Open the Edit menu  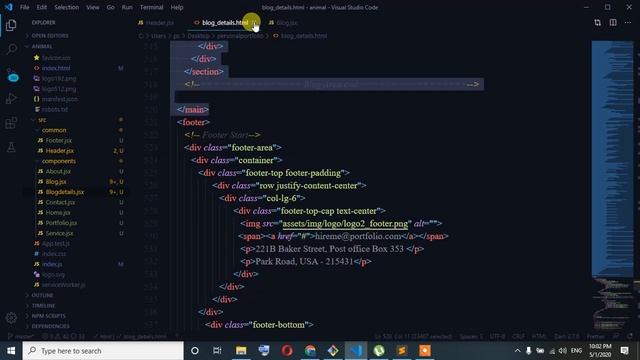pyautogui.click(x=42, y=7)
